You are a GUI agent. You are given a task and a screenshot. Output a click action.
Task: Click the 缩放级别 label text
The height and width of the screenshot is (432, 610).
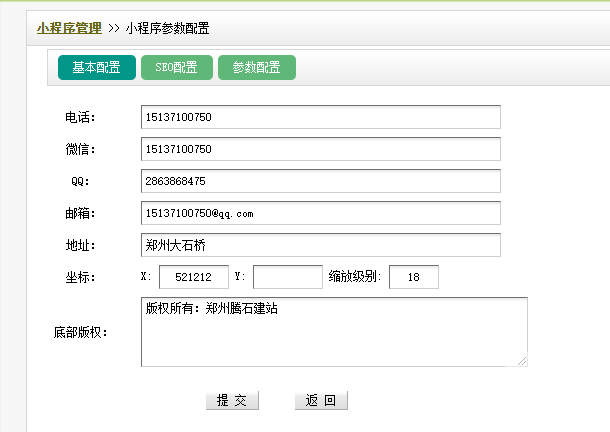pos(354,276)
